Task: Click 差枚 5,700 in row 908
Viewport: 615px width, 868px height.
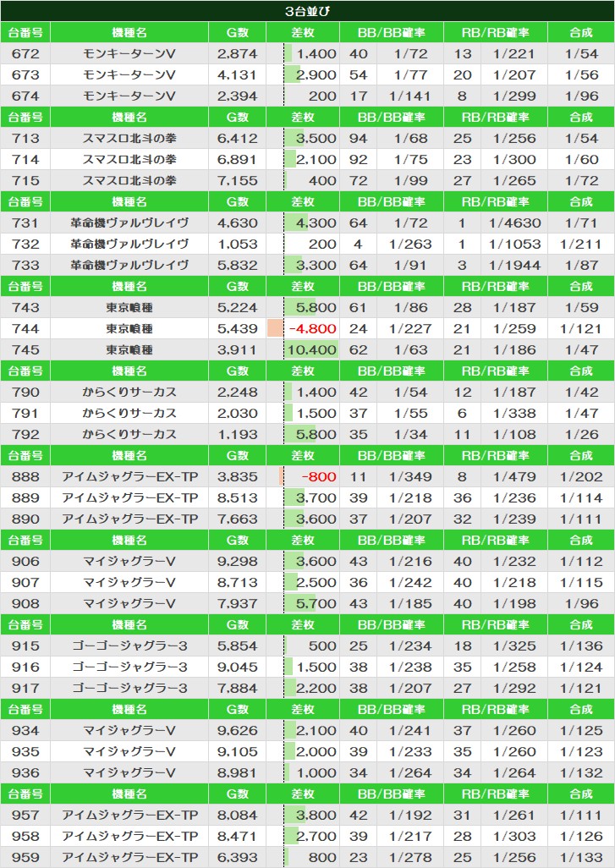Action: click(316, 603)
